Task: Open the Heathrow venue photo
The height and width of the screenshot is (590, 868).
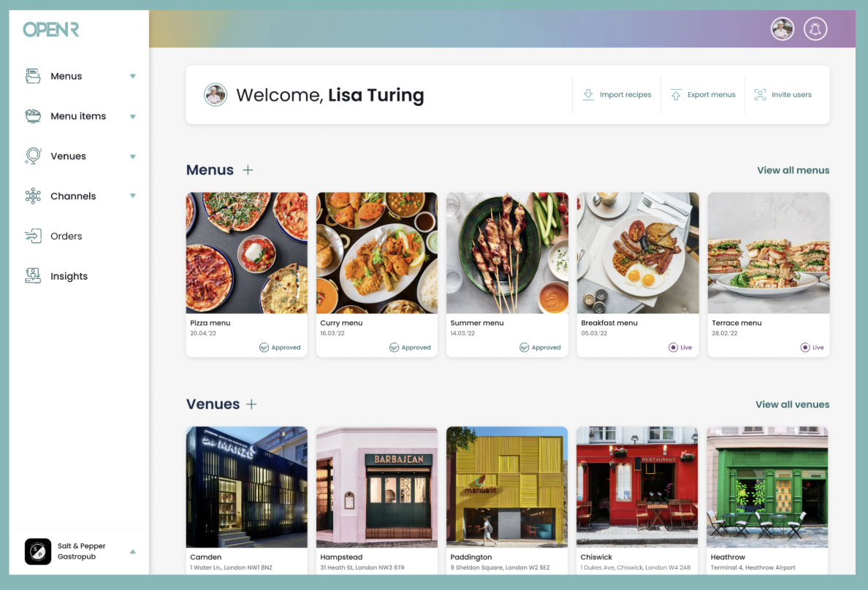Action: click(767, 487)
